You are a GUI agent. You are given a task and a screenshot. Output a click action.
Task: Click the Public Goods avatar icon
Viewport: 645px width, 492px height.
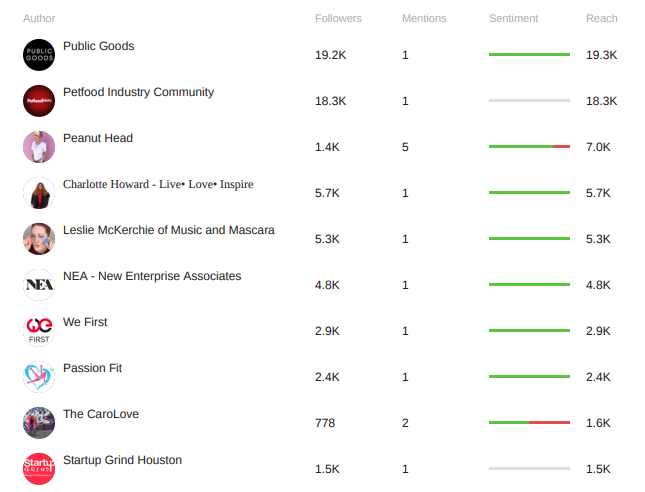[x=39, y=55]
